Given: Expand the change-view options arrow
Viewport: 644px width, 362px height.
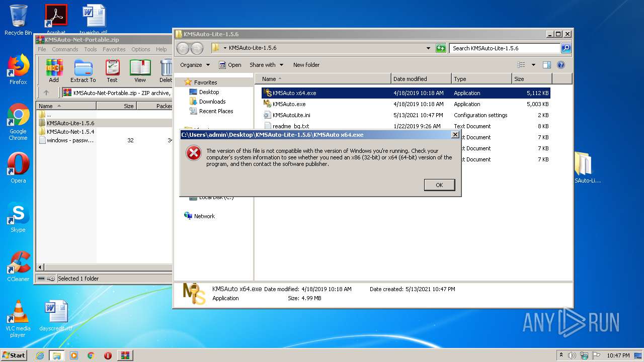Looking at the screenshot, I should click(533, 65).
